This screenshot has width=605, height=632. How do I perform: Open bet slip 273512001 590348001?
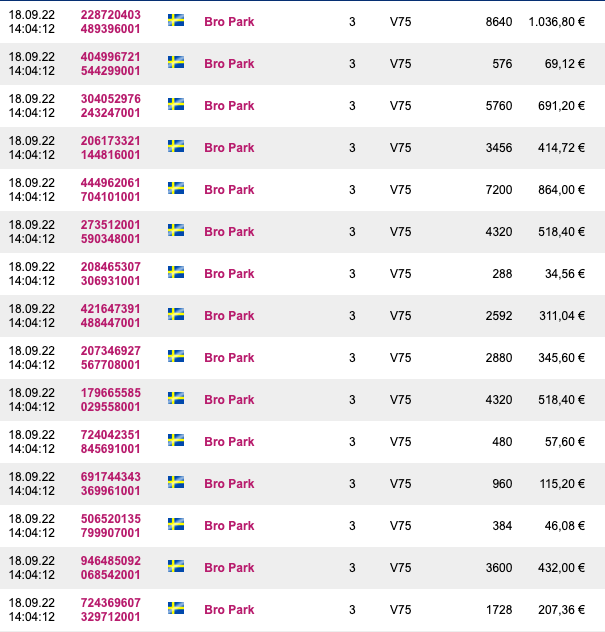[x=110, y=232]
